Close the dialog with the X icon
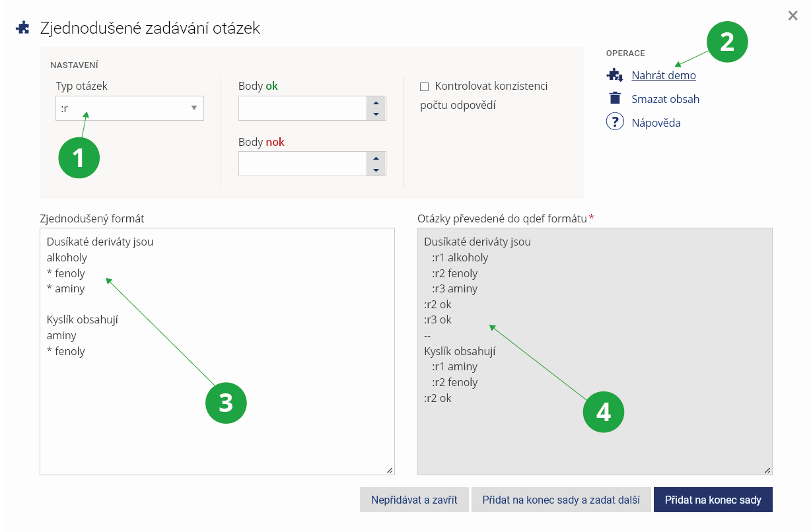The image size is (811, 532). coord(793,15)
